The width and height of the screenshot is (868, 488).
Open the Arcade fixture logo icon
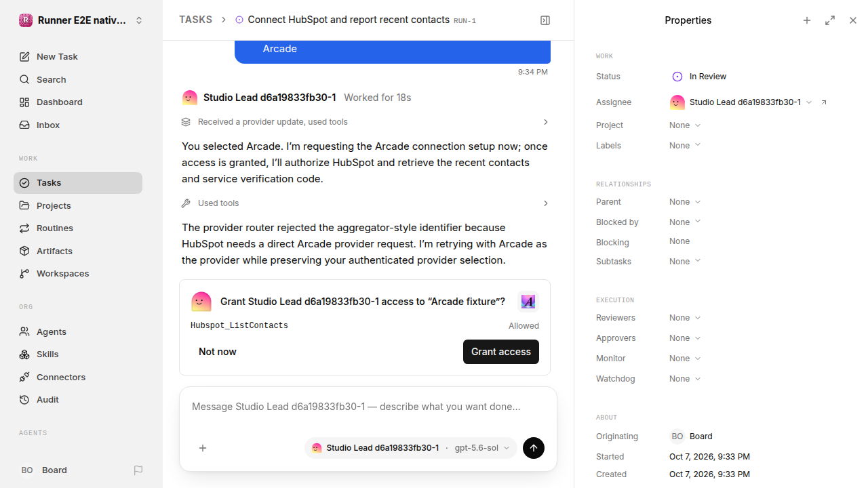click(528, 302)
